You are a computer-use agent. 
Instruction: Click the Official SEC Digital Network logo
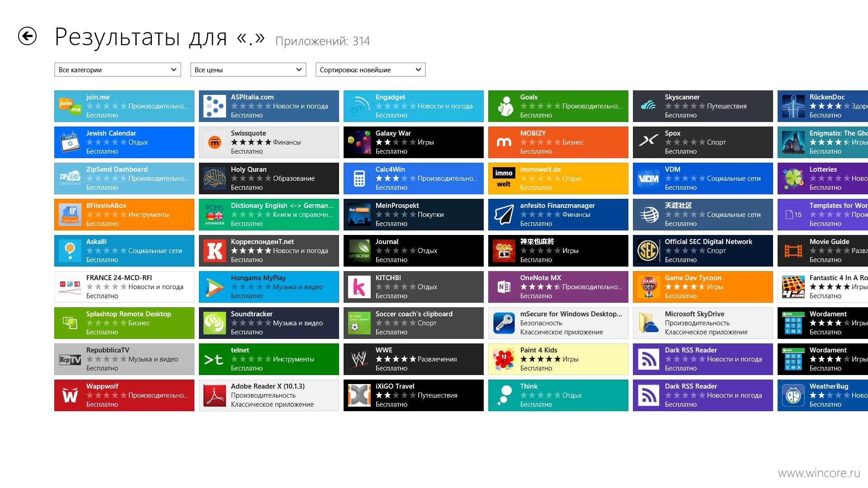649,251
